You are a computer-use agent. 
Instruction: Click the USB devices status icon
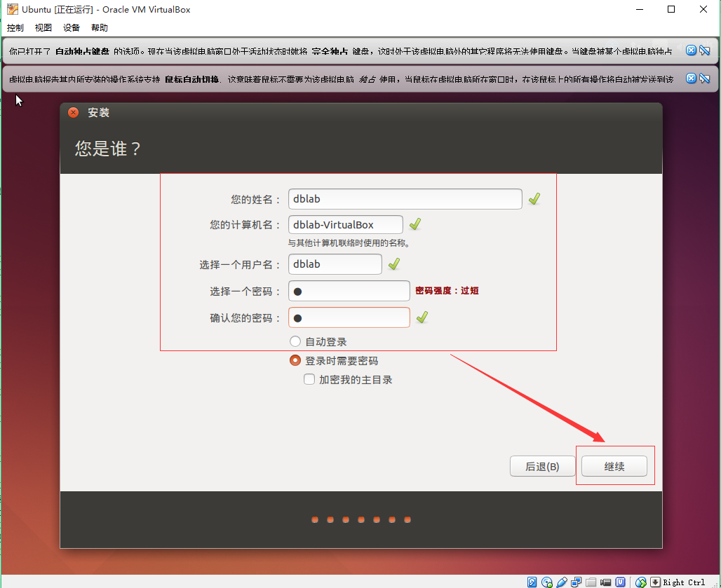coord(562,582)
